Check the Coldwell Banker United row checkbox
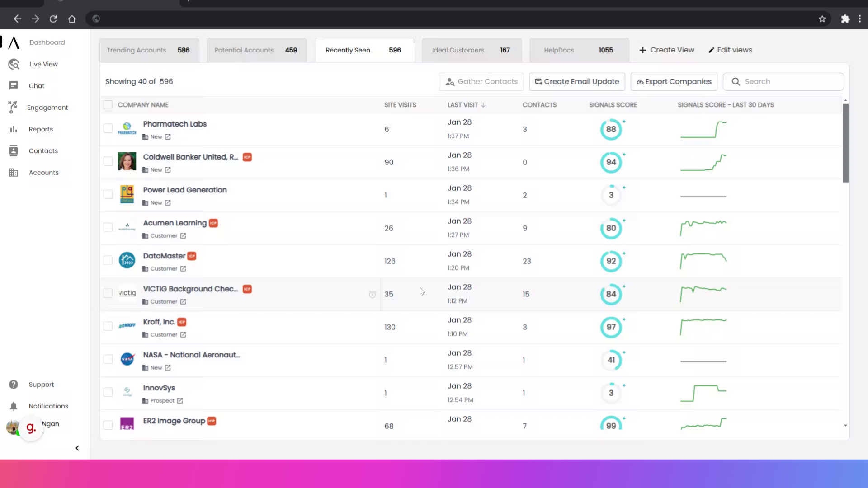The image size is (868, 488). point(108,161)
